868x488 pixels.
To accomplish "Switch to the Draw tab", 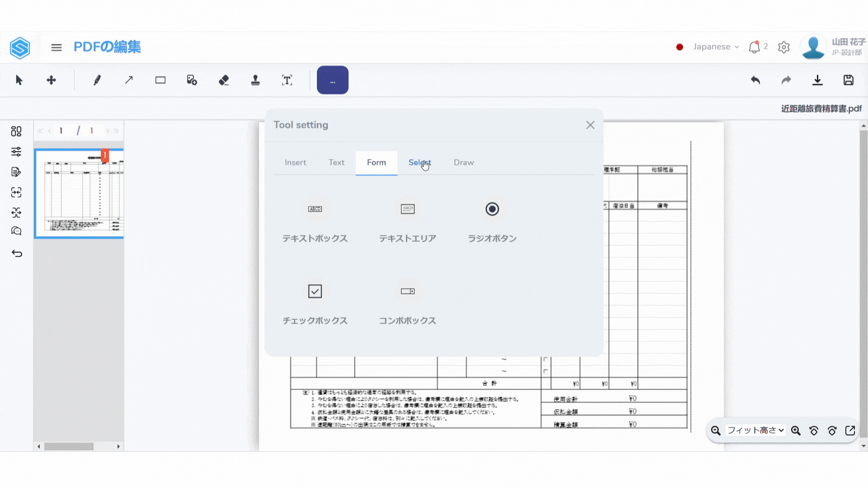I will coord(463,163).
